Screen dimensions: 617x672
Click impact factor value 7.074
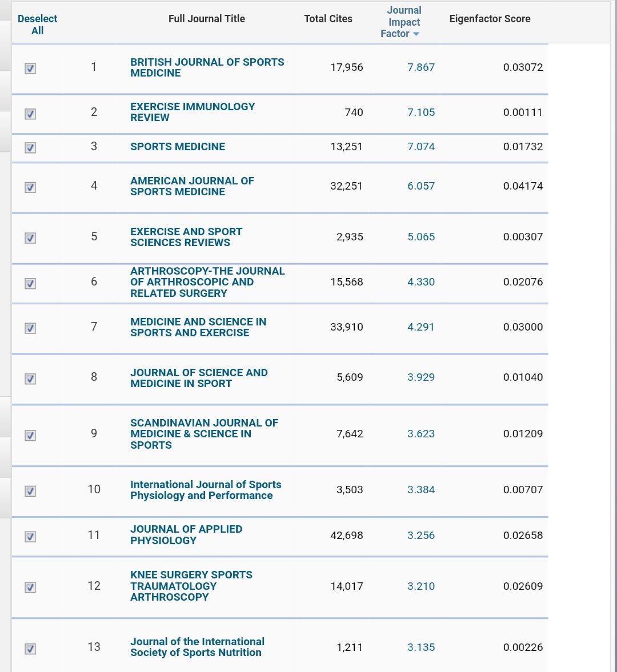point(421,147)
